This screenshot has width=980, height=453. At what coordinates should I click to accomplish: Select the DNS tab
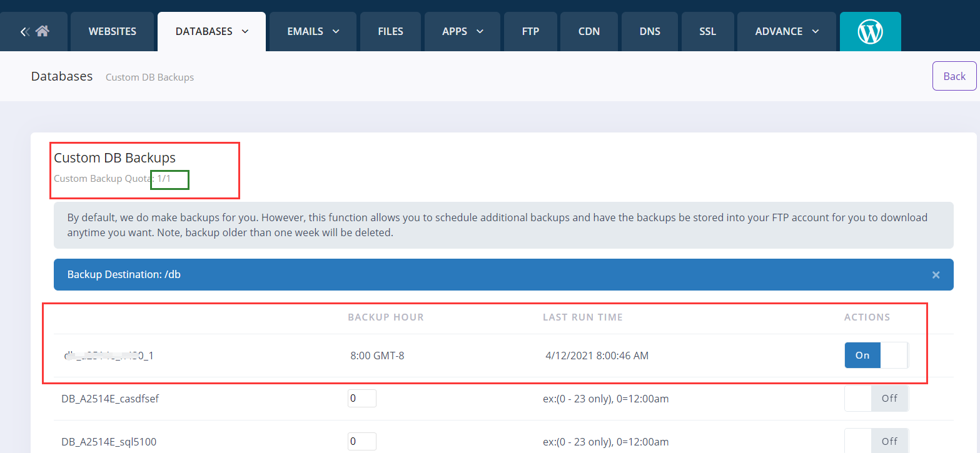pyautogui.click(x=650, y=31)
